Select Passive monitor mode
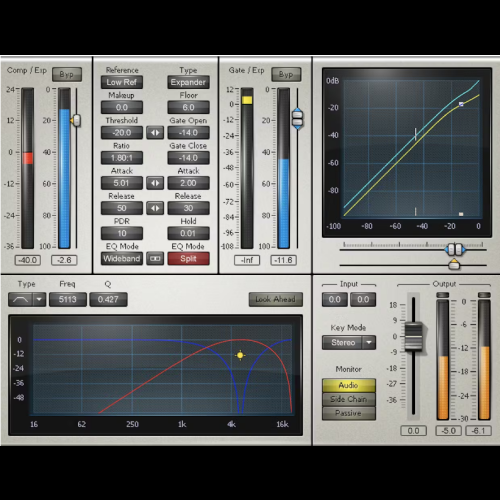 coord(349,413)
